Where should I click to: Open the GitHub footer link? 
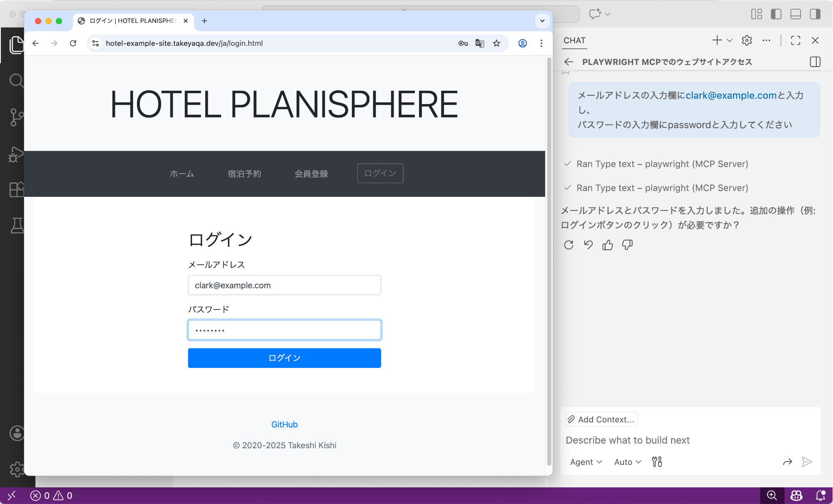pos(284,425)
